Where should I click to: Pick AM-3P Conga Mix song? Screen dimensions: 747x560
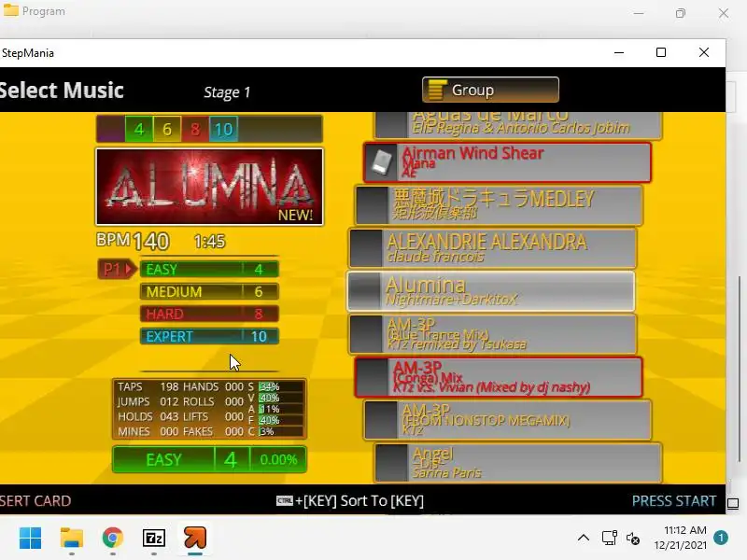coord(499,377)
